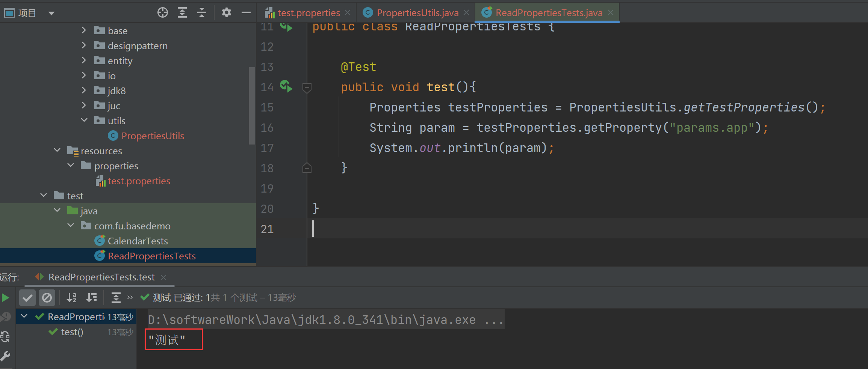Switch to the test.properties tab
This screenshot has width=868, height=369.
pyautogui.click(x=307, y=12)
